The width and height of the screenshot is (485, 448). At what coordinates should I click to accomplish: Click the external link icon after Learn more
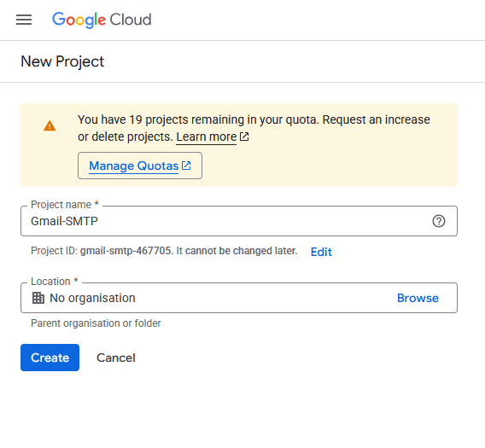(x=244, y=137)
